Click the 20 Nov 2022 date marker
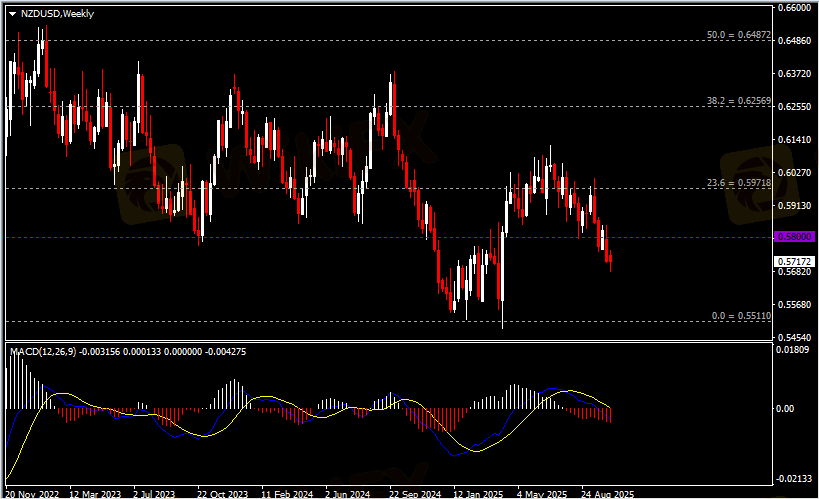819x499 pixels. coord(32,493)
